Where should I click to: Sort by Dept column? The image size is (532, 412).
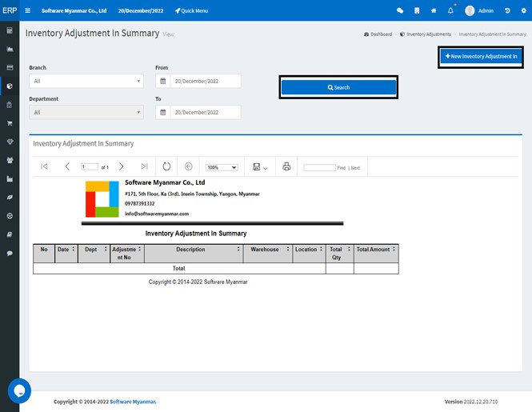click(x=106, y=249)
